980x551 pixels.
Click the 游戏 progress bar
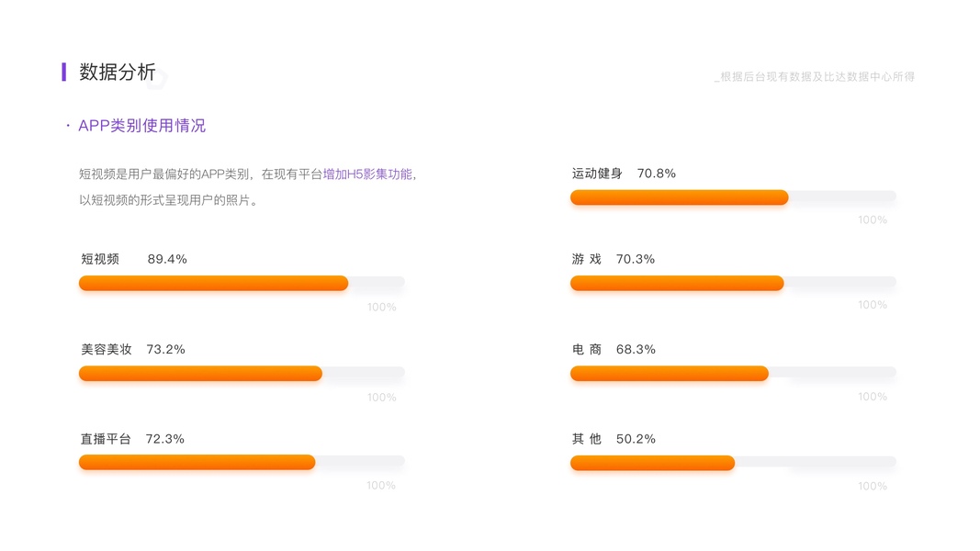(677, 284)
